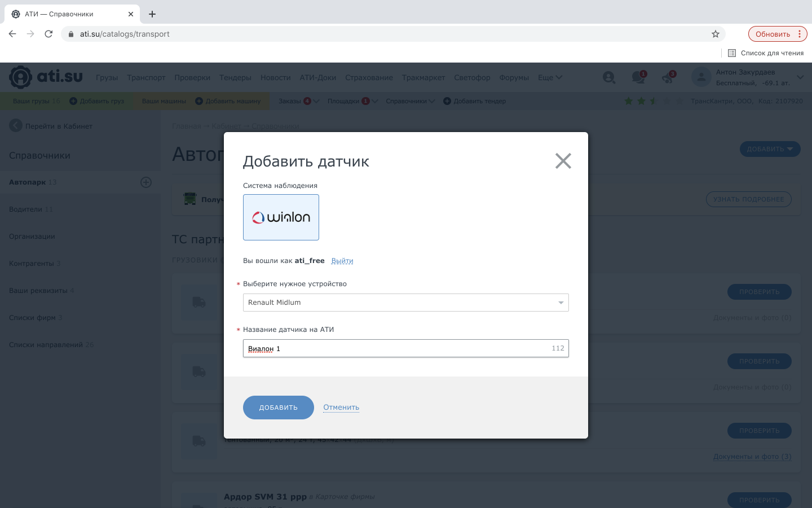Click the plus icon next to Автопарк

(146, 182)
